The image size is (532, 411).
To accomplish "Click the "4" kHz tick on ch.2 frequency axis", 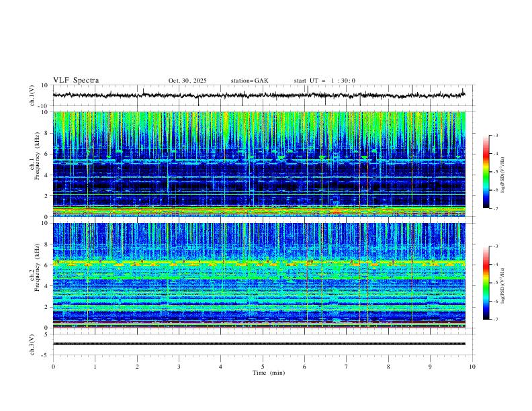I will point(47,286).
